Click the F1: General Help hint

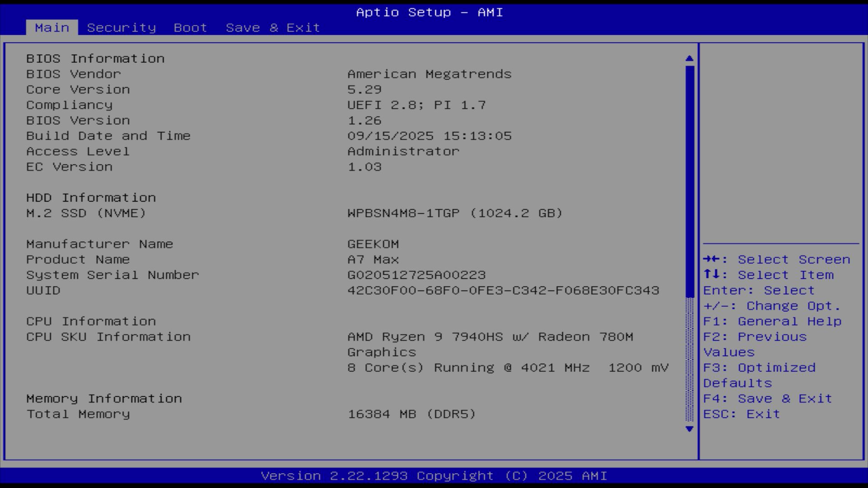point(772,321)
